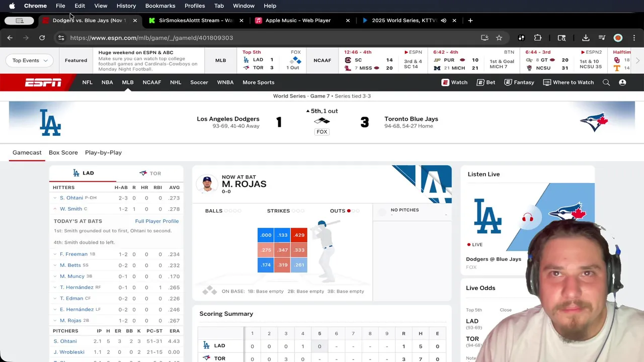Click the Chrome profile avatar icon
Image resolution: width=644 pixels, height=362 pixels.
point(618,38)
